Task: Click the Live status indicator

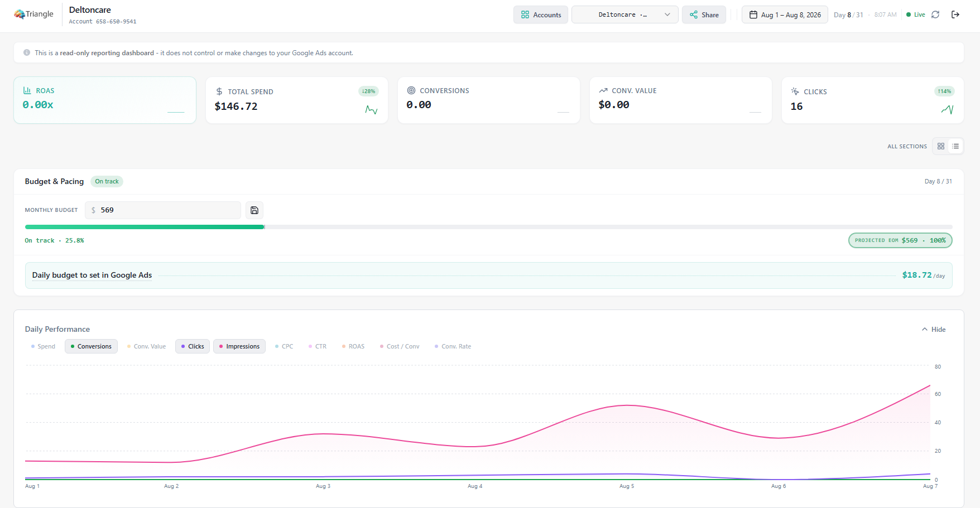Action: [x=916, y=14]
